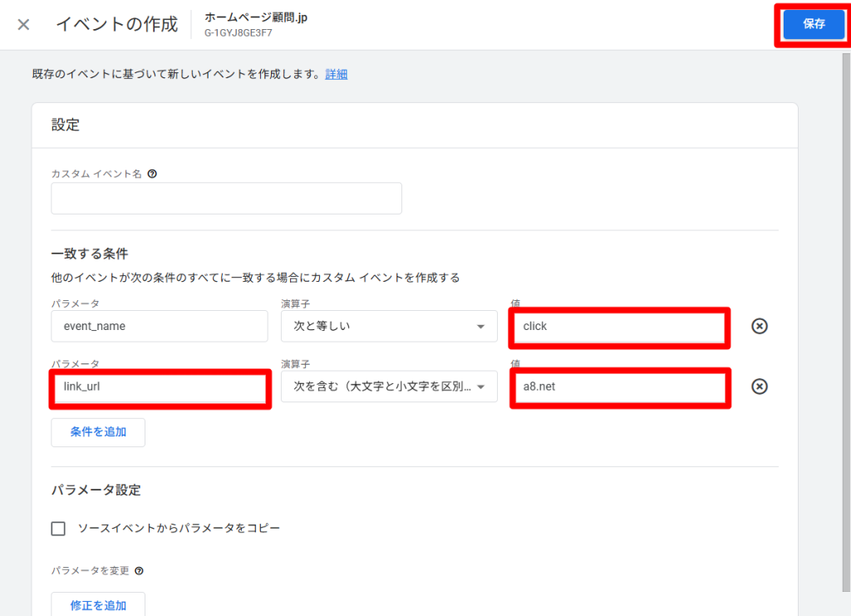Remove the event_name condition row
Image resolution: width=851 pixels, height=616 pixels.
(759, 326)
